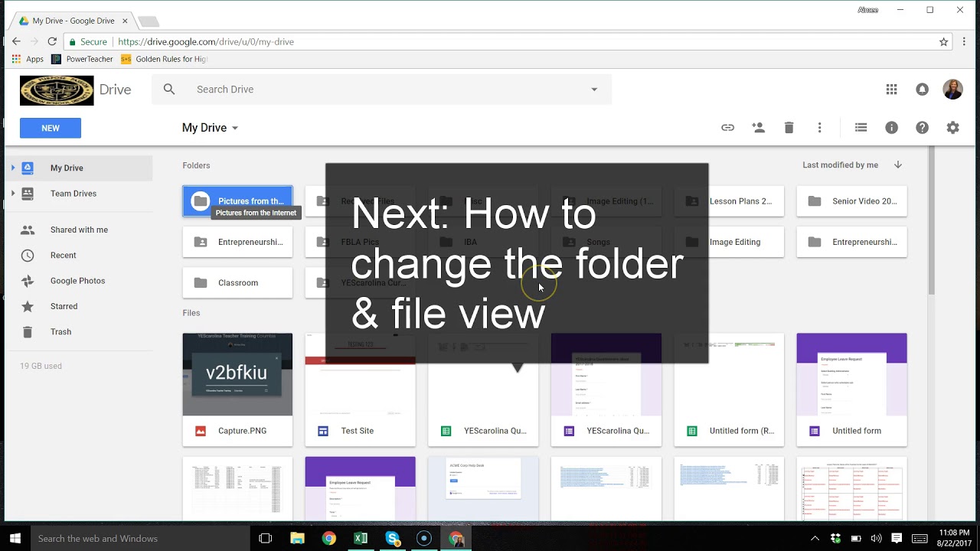Click the share with people icon
Image resolution: width=980 pixels, height=551 pixels.
click(x=758, y=128)
